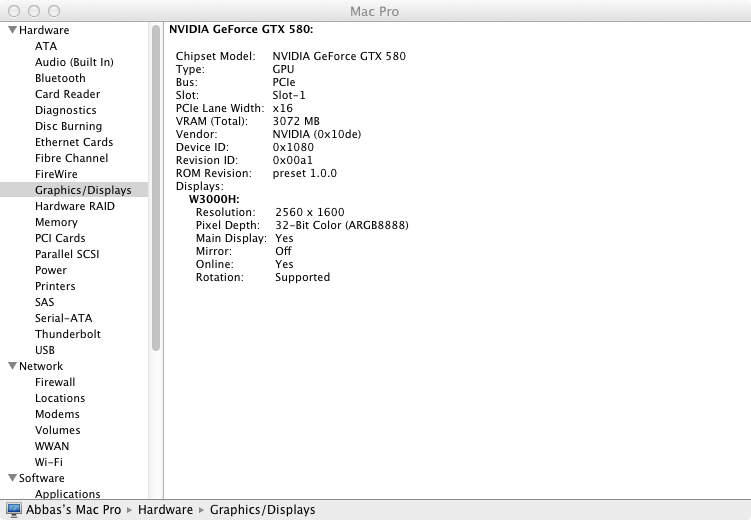
Task: Click the Mac Pro window title
Action: pyautogui.click(x=375, y=11)
